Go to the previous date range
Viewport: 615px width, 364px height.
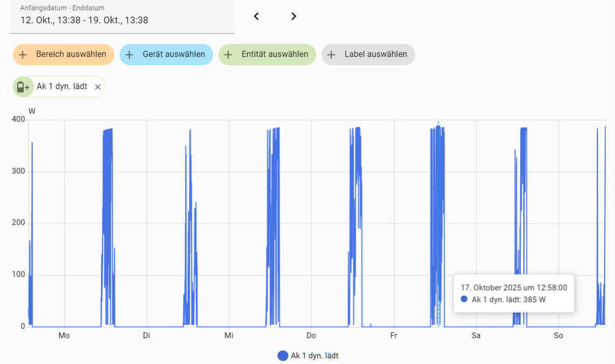(256, 16)
